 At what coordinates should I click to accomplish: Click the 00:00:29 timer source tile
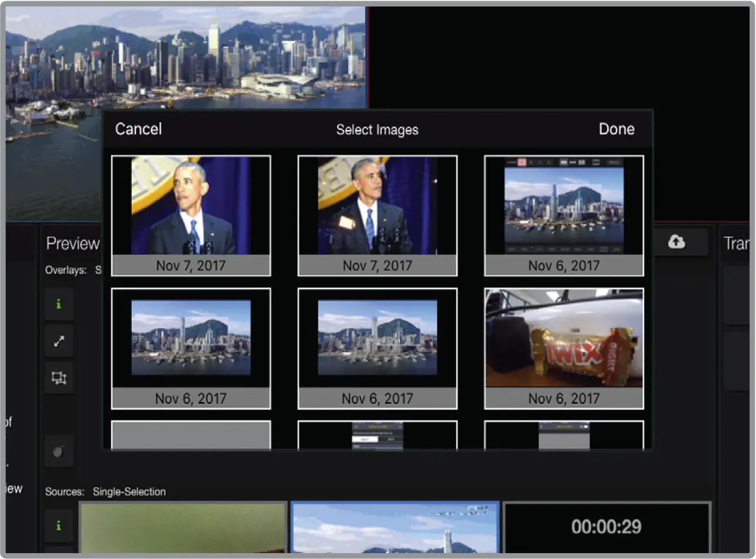point(607,527)
